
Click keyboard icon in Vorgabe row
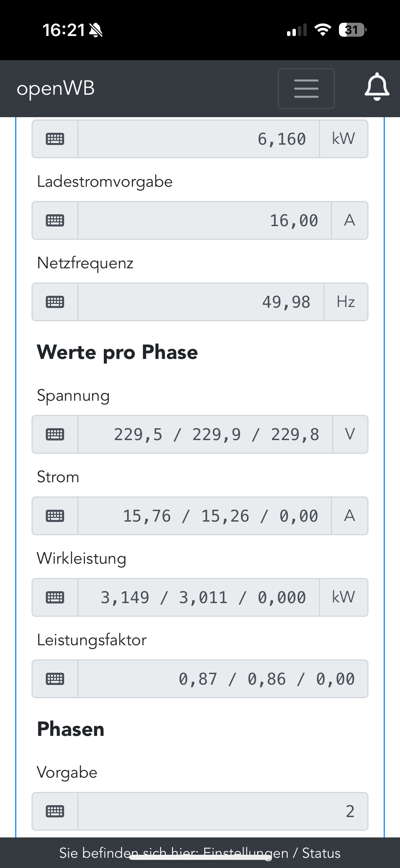click(x=55, y=811)
